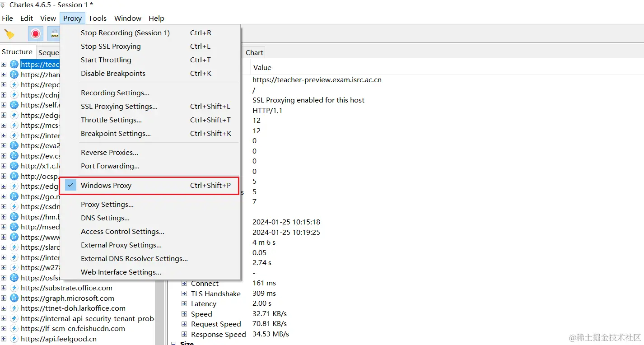Click the globe icon beside https://ev.cs host
Viewport: 644px width, 345px height.
pos(14,156)
